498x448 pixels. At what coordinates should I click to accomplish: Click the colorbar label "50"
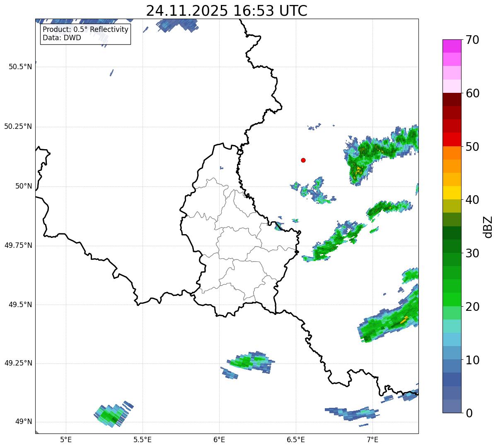click(472, 147)
